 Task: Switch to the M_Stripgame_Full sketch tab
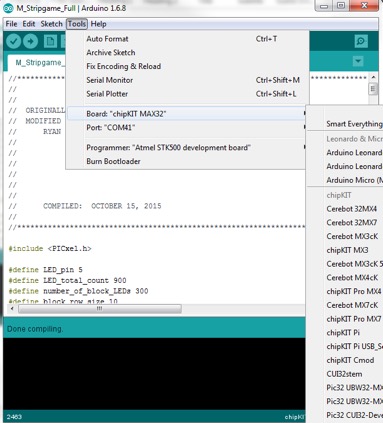(37, 63)
